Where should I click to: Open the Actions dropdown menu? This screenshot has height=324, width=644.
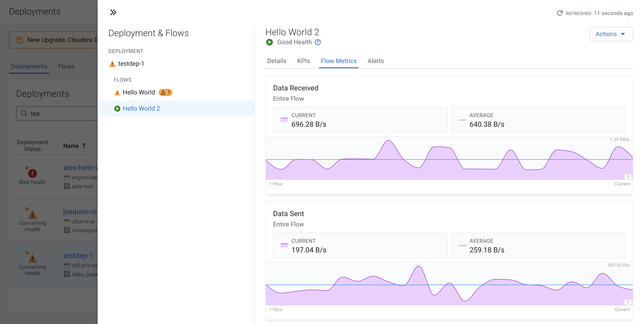pyautogui.click(x=611, y=34)
